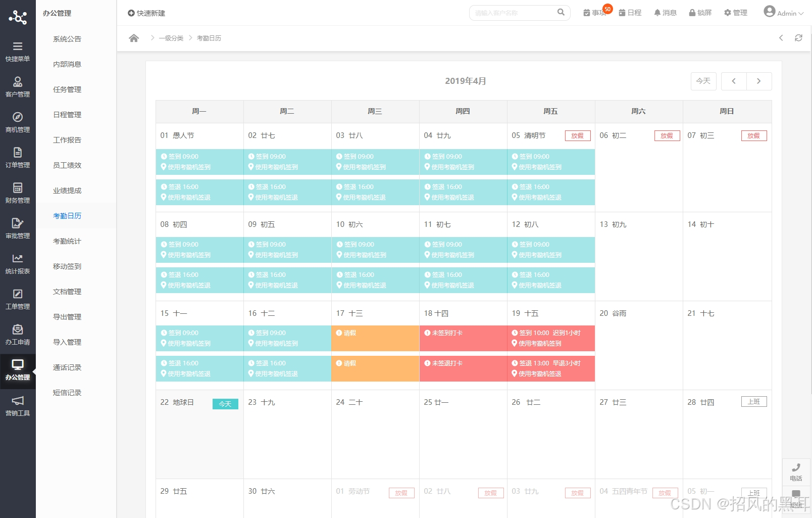The image size is (812, 518).
Task: Open 客户管理 in the dark sidebar
Action: pos(18,86)
